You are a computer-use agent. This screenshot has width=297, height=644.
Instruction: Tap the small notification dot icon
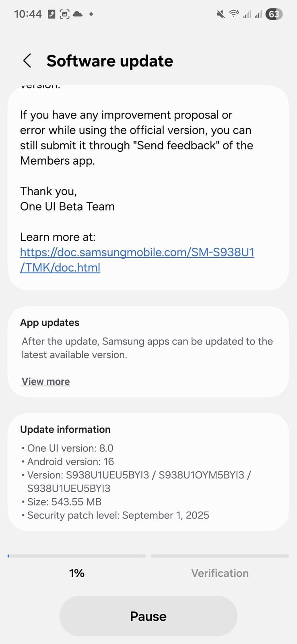pyautogui.click(x=91, y=14)
